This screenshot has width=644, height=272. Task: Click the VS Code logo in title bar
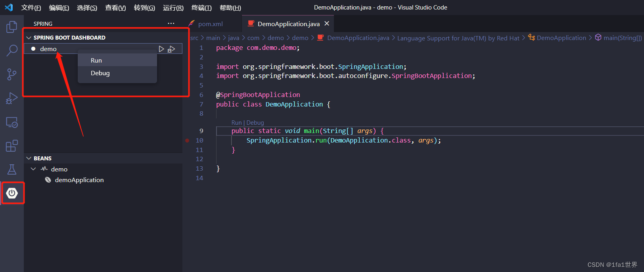pyautogui.click(x=9, y=8)
